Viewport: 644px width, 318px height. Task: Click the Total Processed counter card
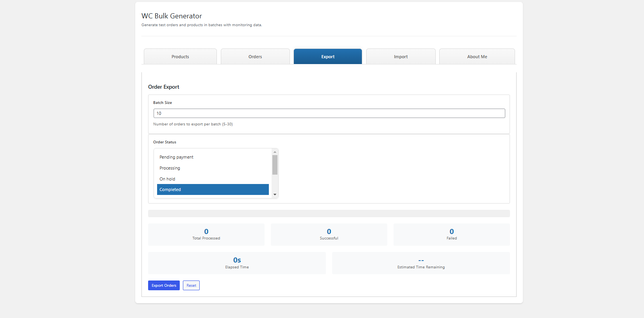coord(206,234)
